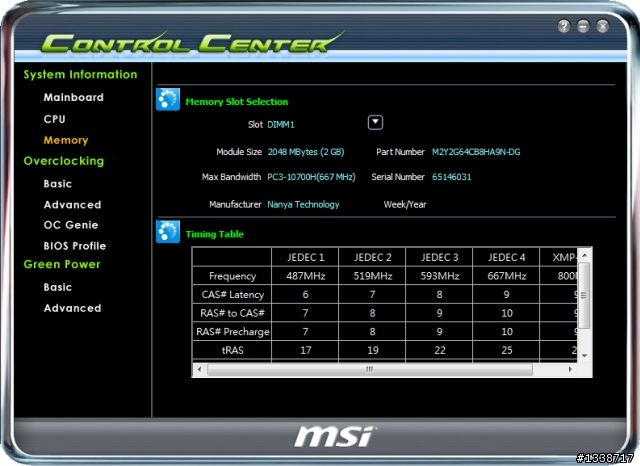Open the OC Genie page

tap(71, 225)
